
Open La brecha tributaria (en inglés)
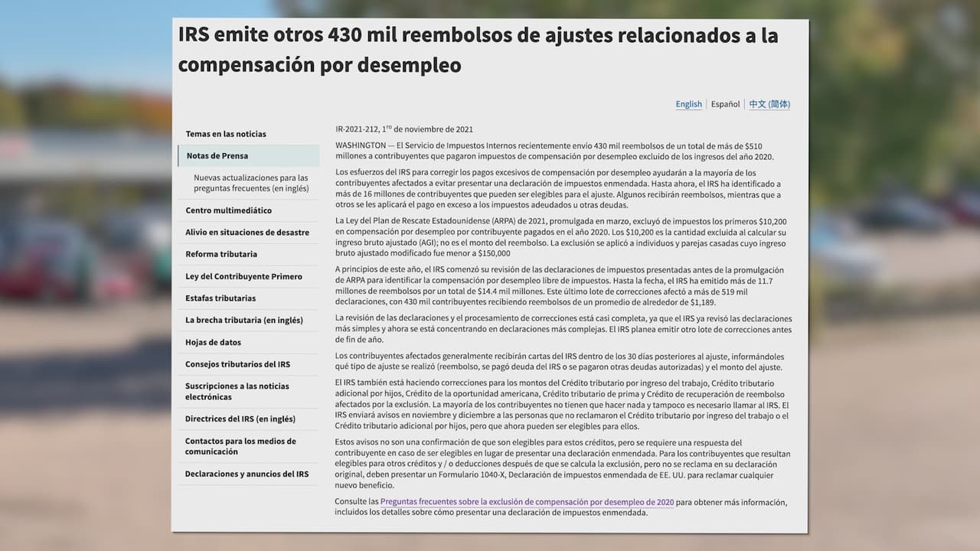244,321
